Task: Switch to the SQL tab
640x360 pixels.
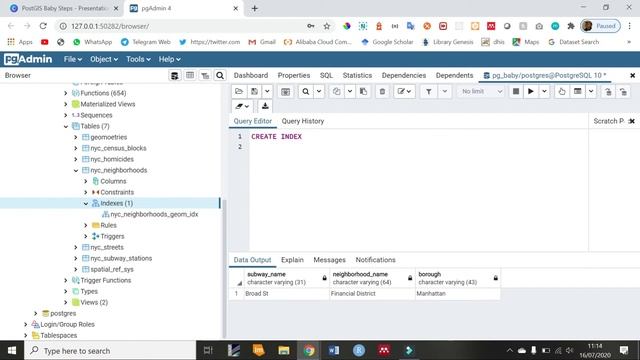Action: click(x=326, y=76)
